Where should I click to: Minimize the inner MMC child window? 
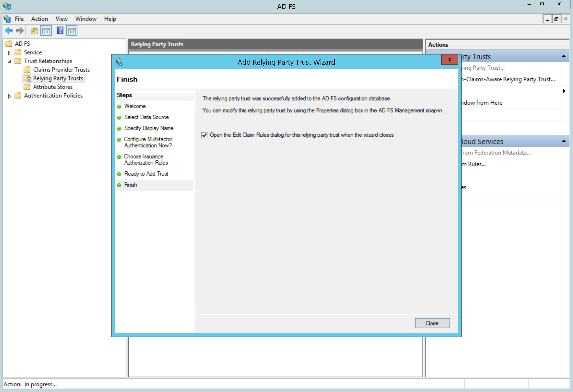(547, 19)
